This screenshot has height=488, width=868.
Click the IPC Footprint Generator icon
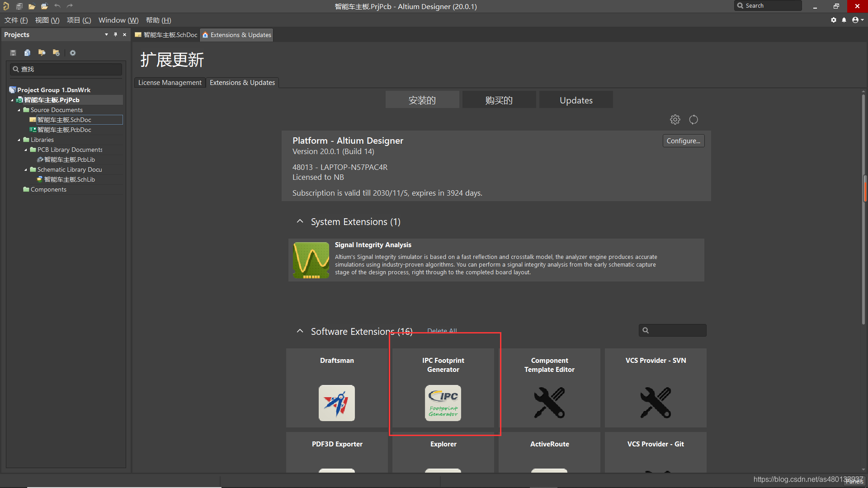(x=443, y=403)
